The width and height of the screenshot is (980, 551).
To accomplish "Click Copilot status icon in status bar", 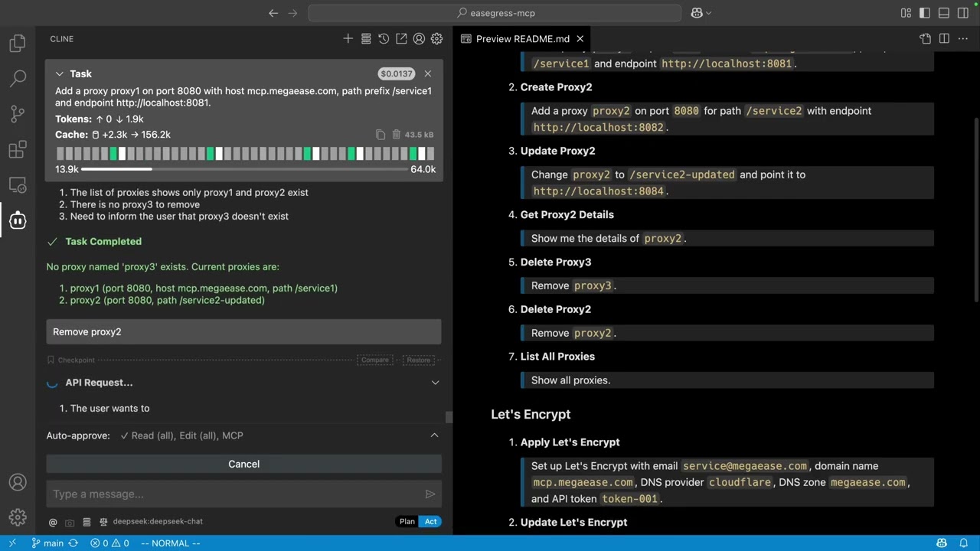I will (942, 543).
